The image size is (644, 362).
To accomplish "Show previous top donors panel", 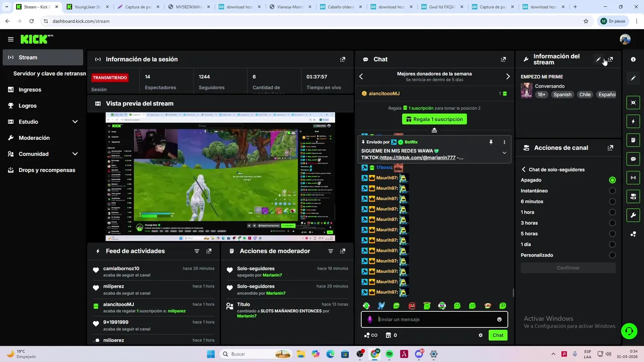I will pyautogui.click(x=361, y=76).
